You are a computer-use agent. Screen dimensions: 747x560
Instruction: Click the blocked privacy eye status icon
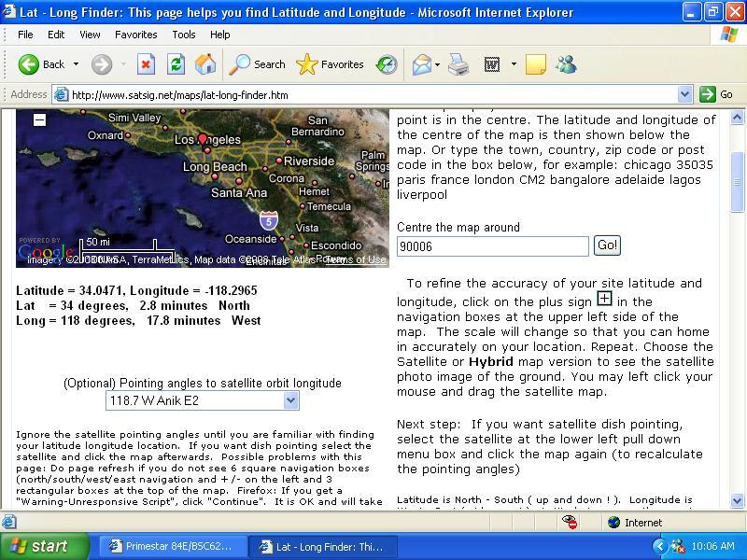click(x=570, y=523)
